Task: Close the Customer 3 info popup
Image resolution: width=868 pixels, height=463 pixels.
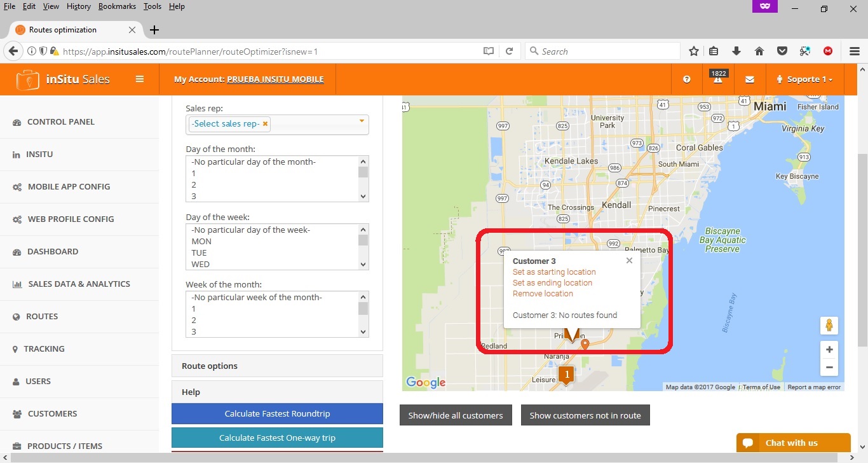Action: (629, 260)
